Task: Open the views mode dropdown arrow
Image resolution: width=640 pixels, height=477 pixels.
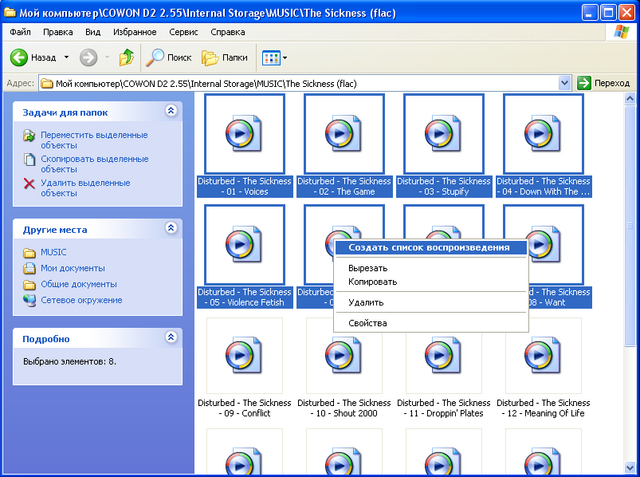Action: tap(285, 58)
